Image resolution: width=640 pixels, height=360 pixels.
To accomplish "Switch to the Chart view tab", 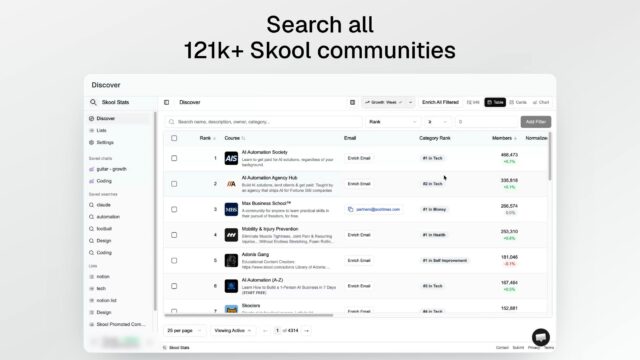I will pos(541,102).
